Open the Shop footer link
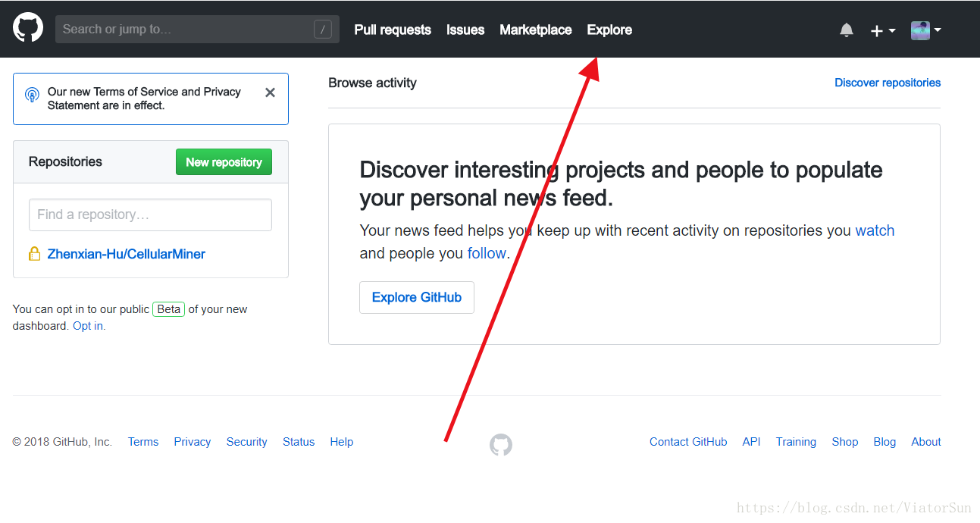Image resolution: width=980 pixels, height=523 pixels. [x=845, y=442]
